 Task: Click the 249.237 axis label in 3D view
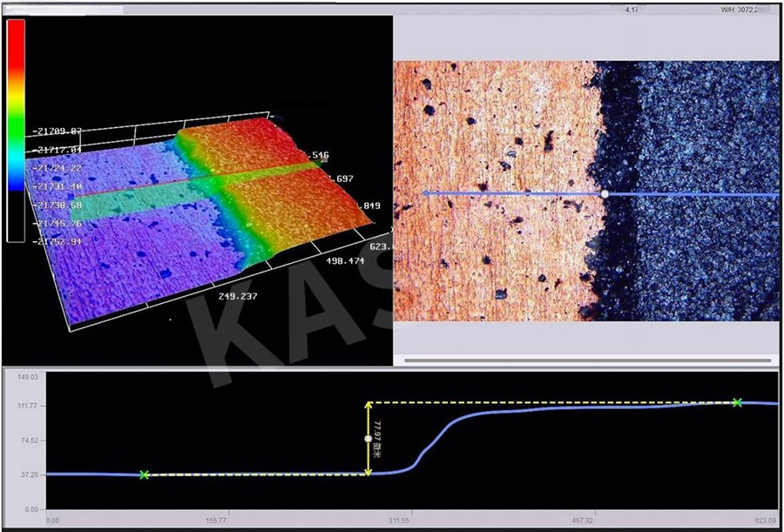point(240,295)
